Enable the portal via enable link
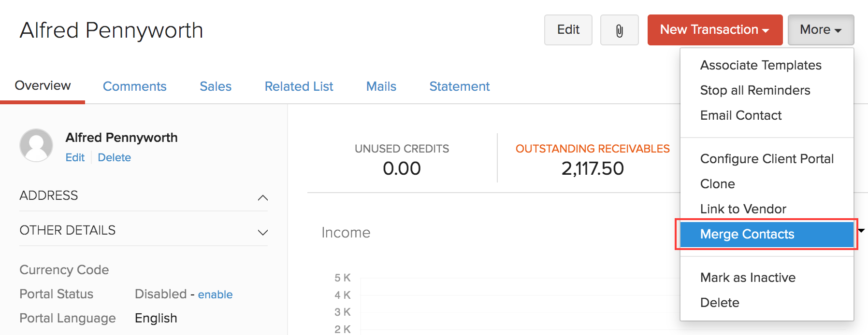 tap(215, 294)
